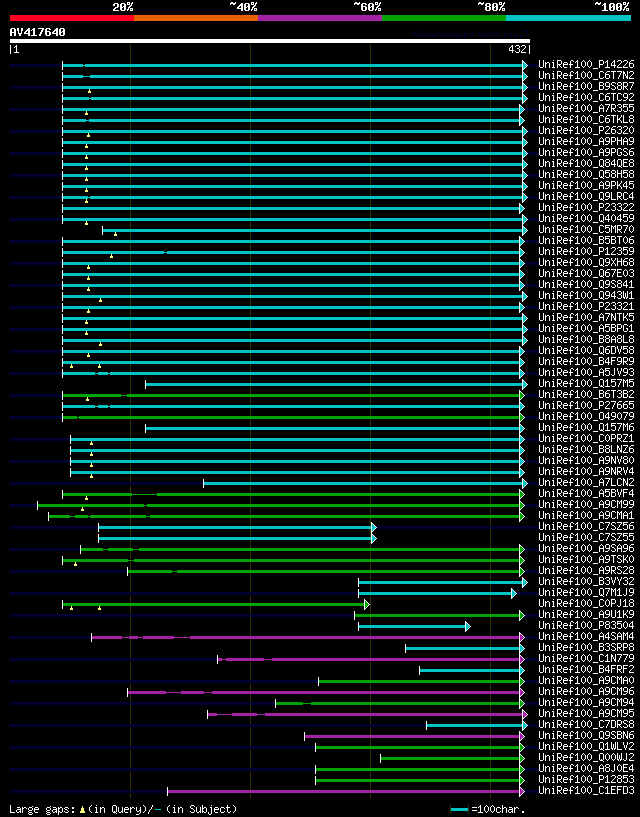Select the UniRef100_P23322 label
The height and width of the screenshot is (817, 640).
(586, 207)
